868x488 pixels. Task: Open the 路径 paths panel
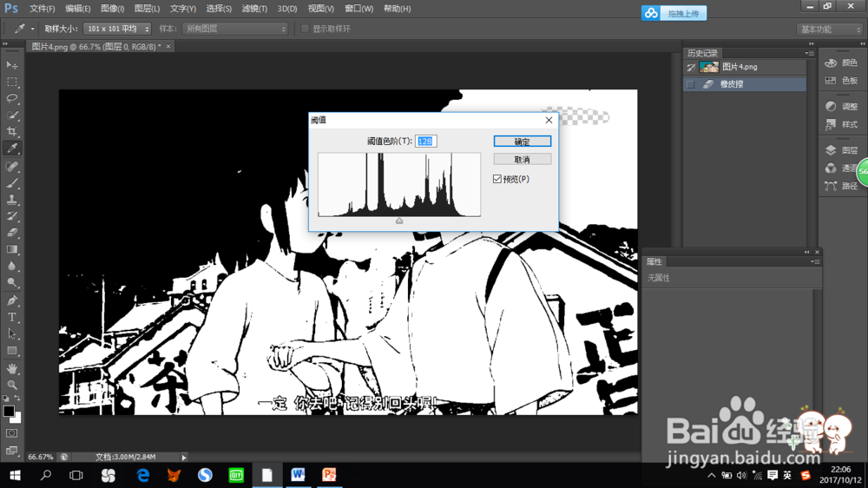841,186
